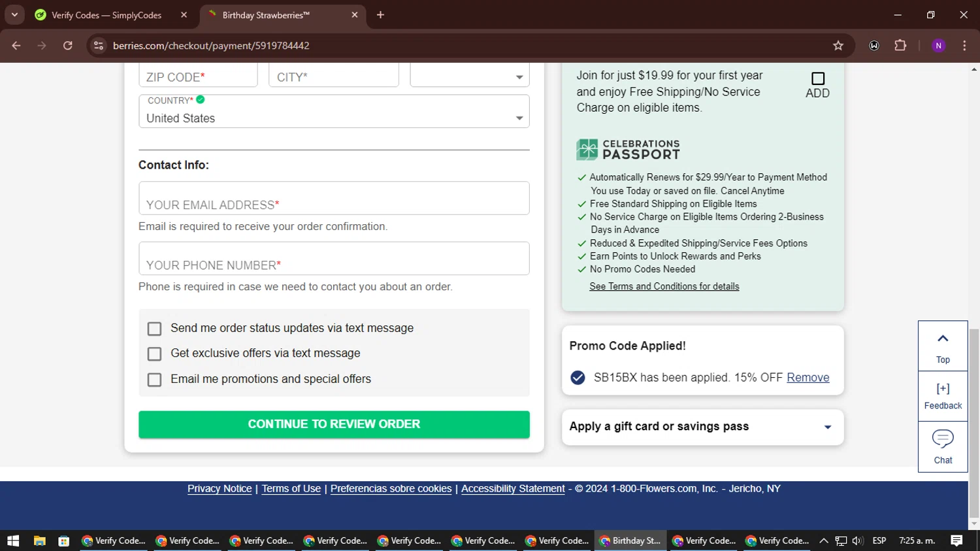Screen dimensions: 980x551
Task: Open the Windows Start menu
Action: coord(13,541)
